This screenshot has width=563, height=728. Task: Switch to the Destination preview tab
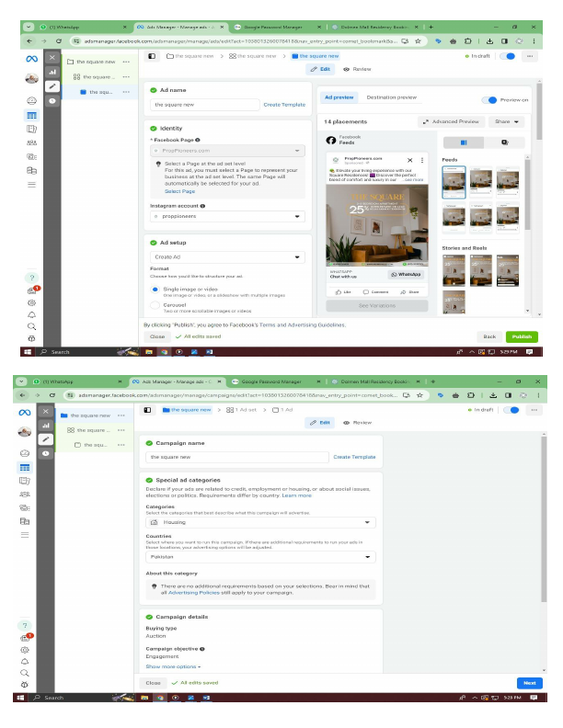coord(392,97)
